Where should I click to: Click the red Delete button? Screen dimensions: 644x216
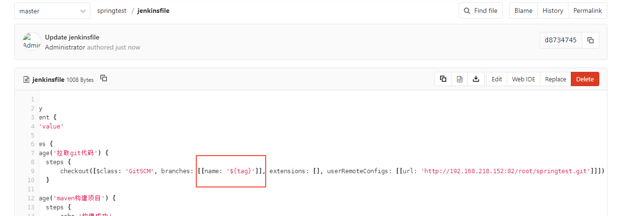[585, 79]
